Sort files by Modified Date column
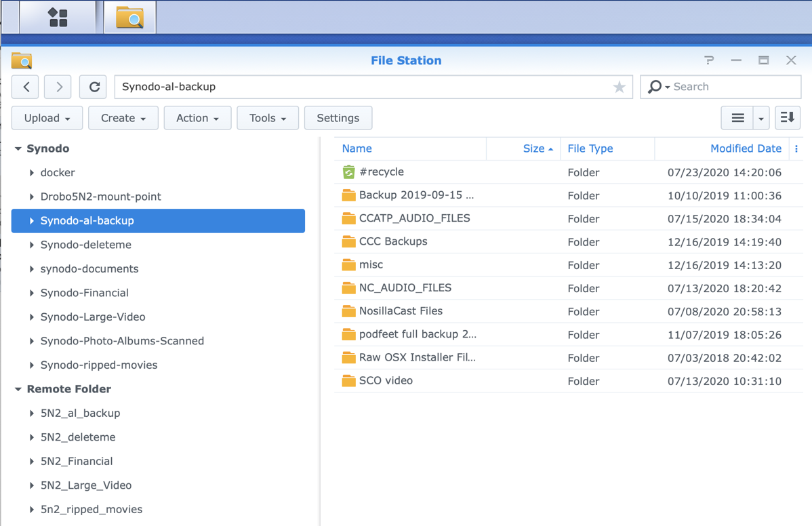The width and height of the screenshot is (812, 526). 745,148
